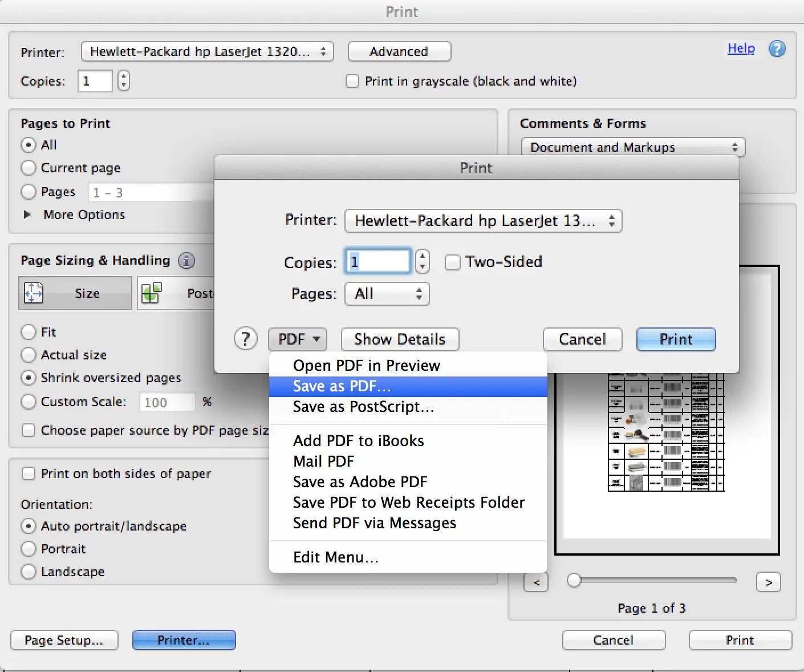Choose Fit sizing option
This screenshot has width=804, height=672.
click(x=28, y=332)
